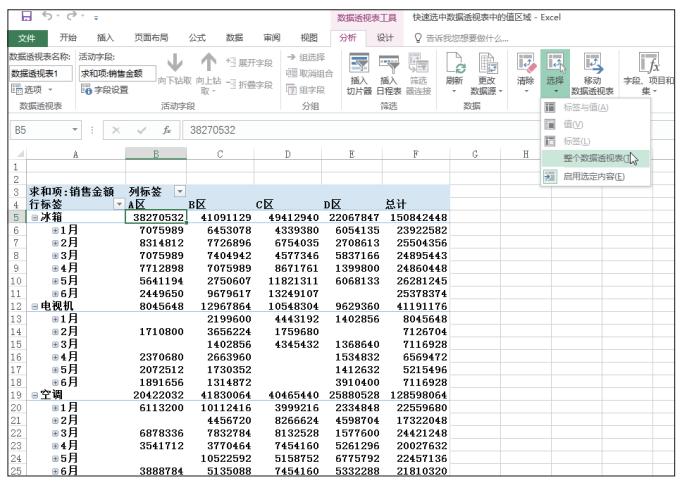Click the 筛选器连接 filter connections icon
The height and width of the screenshot is (483, 683).
pos(419,74)
